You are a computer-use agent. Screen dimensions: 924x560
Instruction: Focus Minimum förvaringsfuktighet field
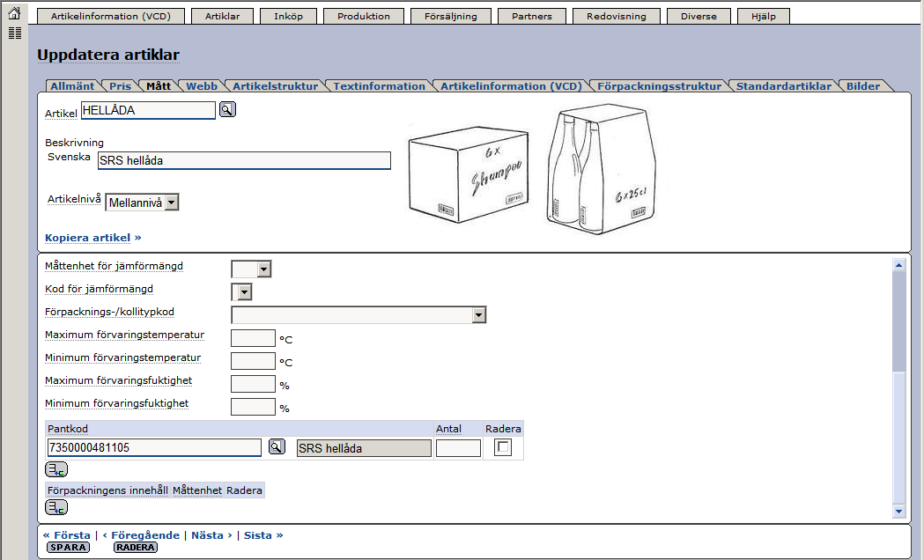253,407
